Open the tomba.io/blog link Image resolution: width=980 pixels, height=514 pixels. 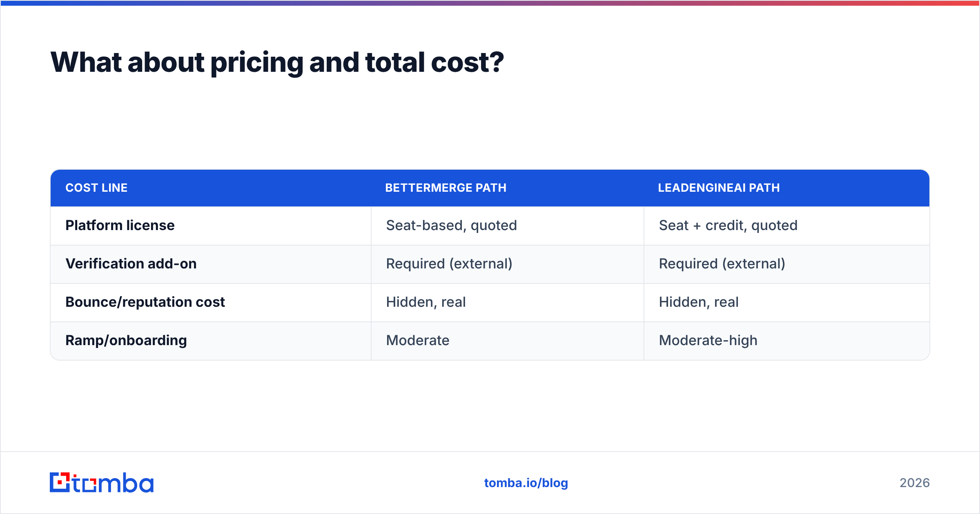tap(526, 483)
